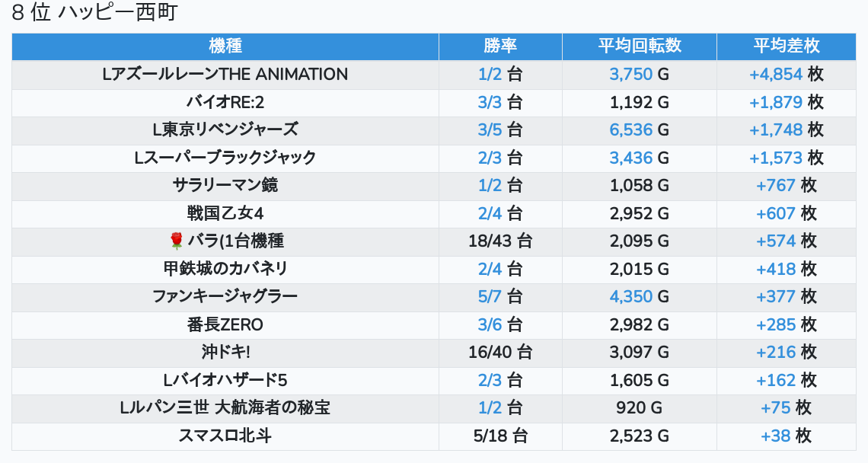Select the 4,350 average spins value
868x463 pixels.
[x=631, y=297]
